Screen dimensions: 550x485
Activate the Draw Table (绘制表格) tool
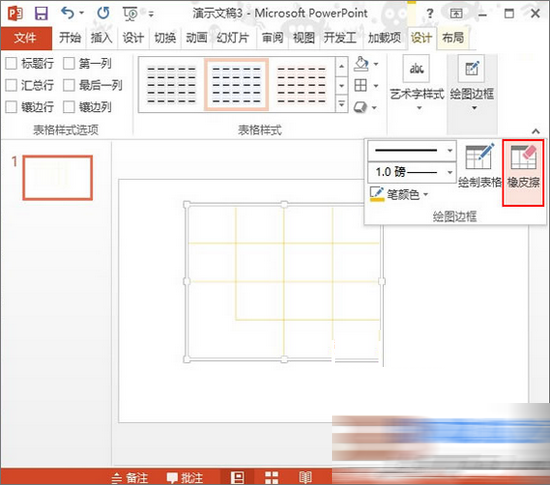[x=480, y=166]
